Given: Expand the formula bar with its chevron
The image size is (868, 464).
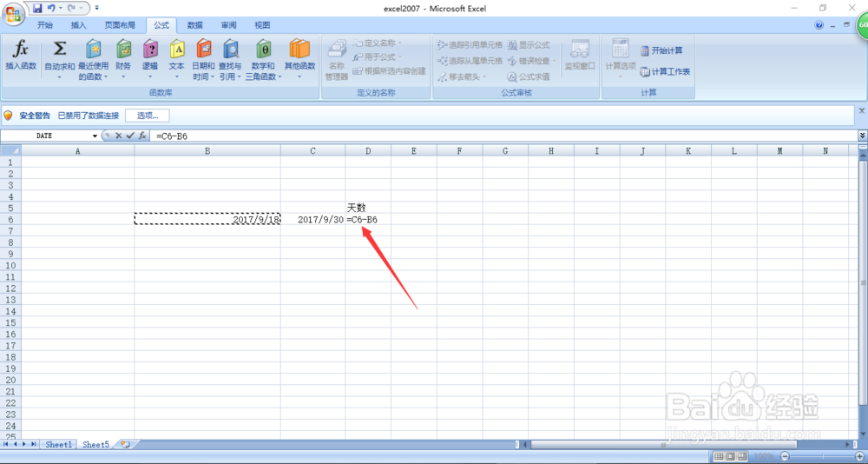Looking at the screenshot, I should 862,136.
